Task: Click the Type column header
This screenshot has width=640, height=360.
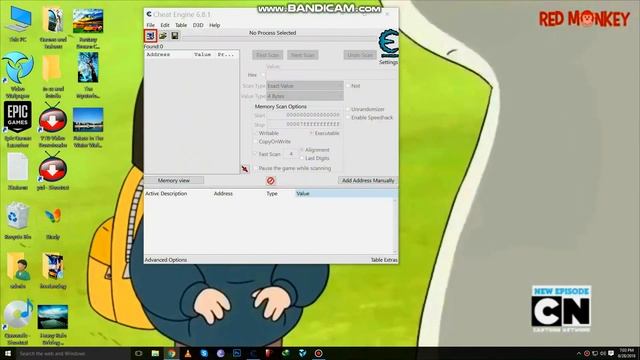Action: (x=272, y=193)
